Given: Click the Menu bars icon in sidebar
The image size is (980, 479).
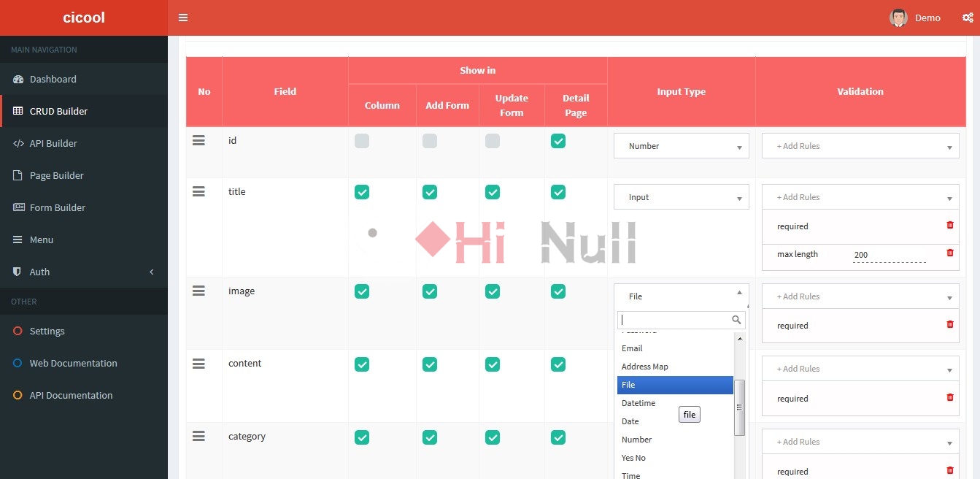Looking at the screenshot, I should pyautogui.click(x=18, y=239).
